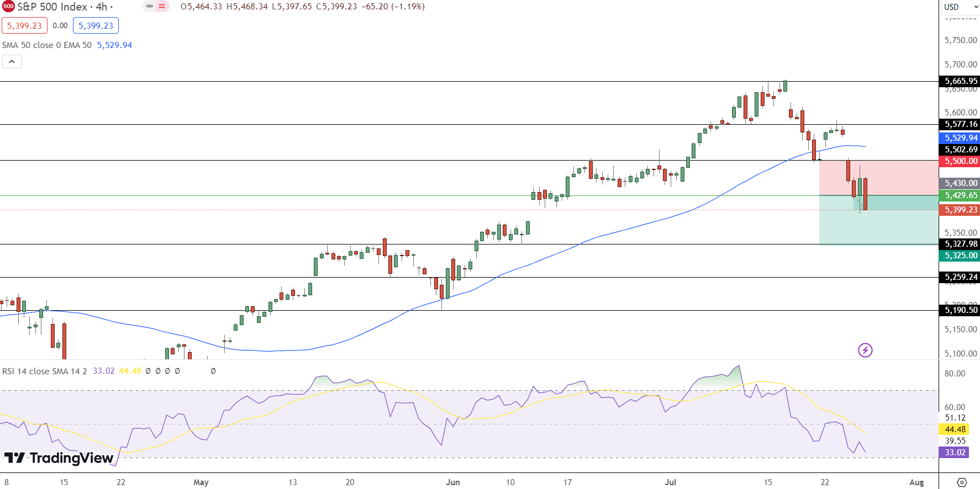Click the 5,100.00 price scale label
Image resolution: width=980 pixels, height=489 pixels.
(x=961, y=354)
